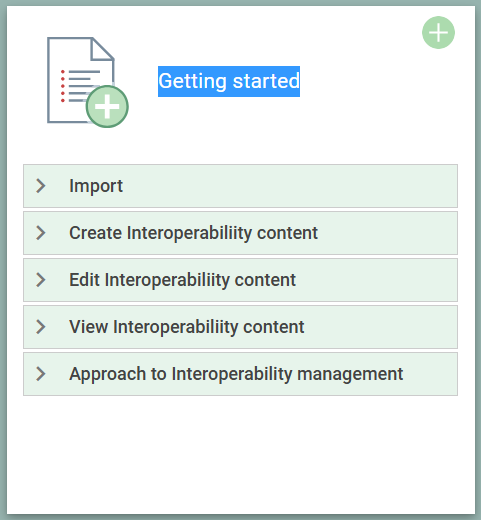Viewport: 481px width, 520px height.
Task: Click blank area of View Interoperabiliity content row
Action: [380, 327]
